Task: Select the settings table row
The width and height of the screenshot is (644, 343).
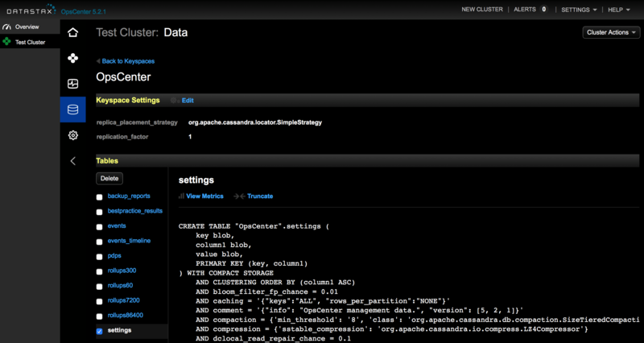Action: pos(131,331)
